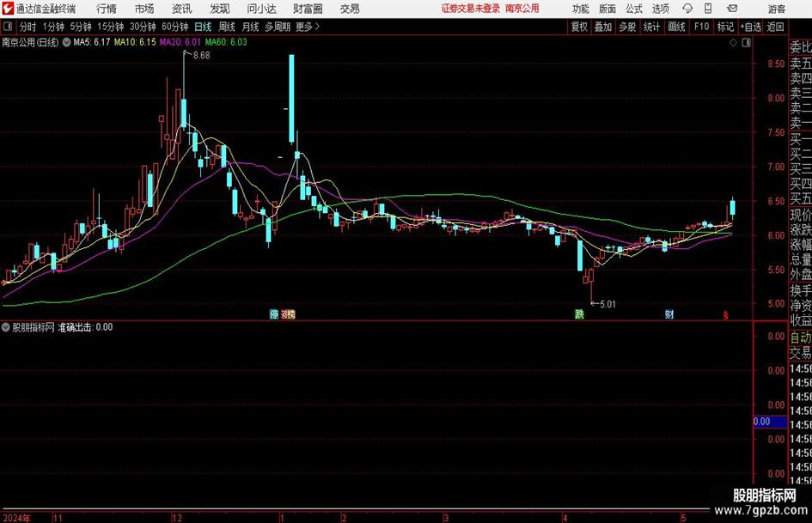Open F10 company info
The image size is (812, 523).
tap(701, 27)
